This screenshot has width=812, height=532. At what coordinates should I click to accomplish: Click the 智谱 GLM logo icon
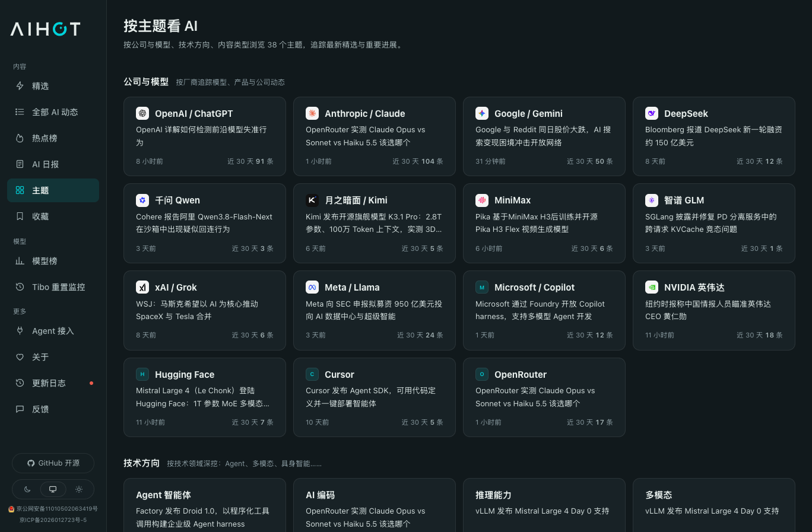pyautogui.click(x=652, y=200)
